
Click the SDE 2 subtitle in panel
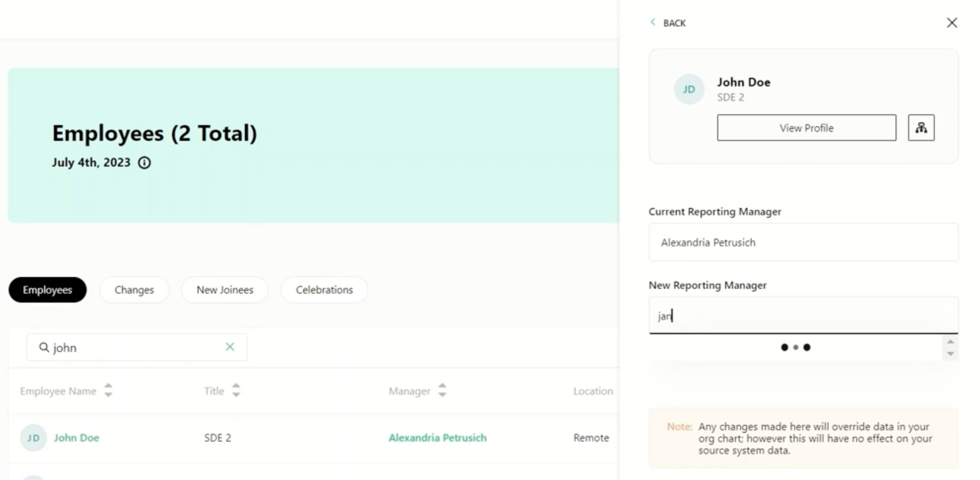[x=730, y=98]
